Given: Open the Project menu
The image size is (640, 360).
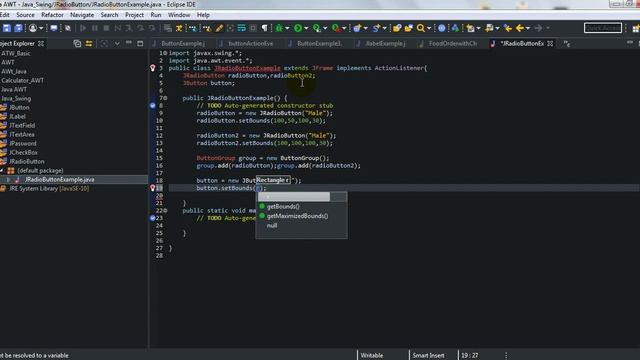Looking at the screenshot, I should click(134, 15).
